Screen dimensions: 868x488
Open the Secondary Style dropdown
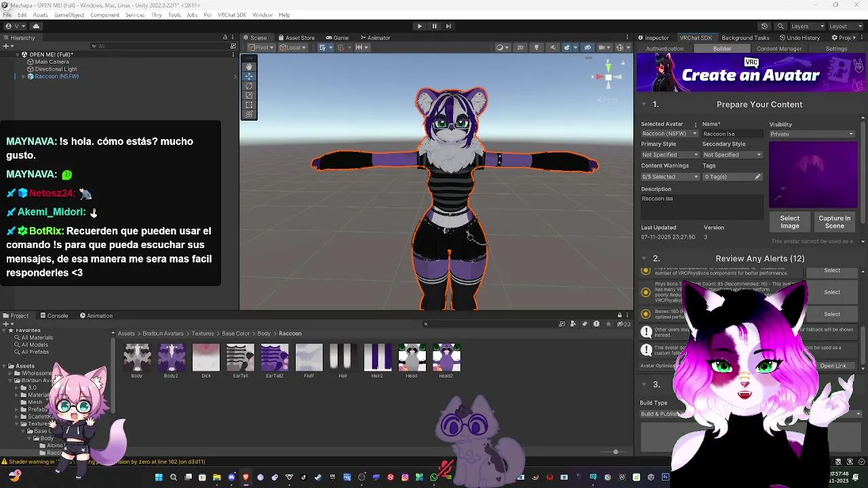732,155
